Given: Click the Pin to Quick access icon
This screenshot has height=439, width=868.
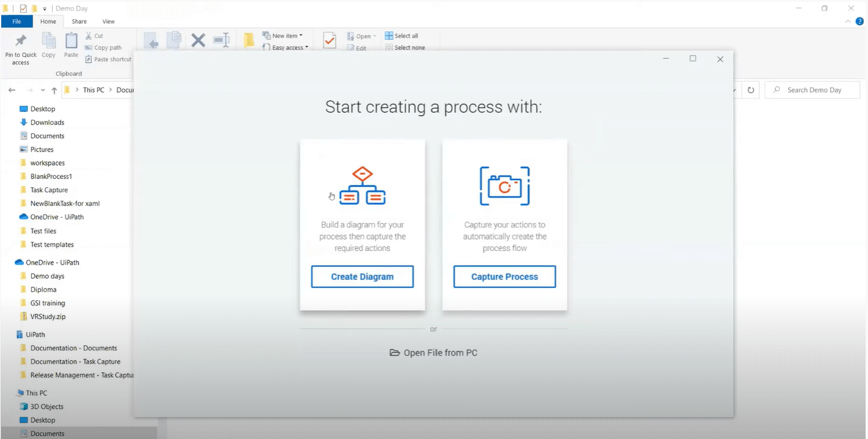Looking at the screenshot, I should 21,41.
